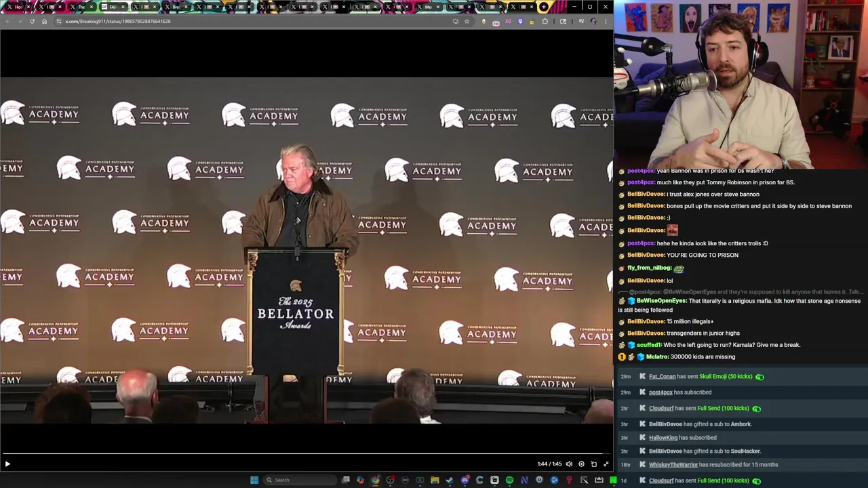Click username fly_from_nilbog in chat
868x488 pixels.
click(x=649, y=268)
